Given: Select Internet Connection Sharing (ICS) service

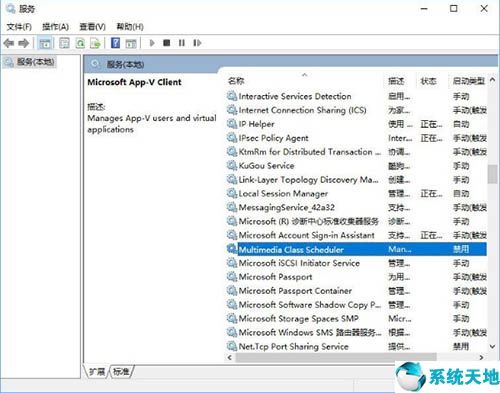Looking at the screenshot, I should [356, 110].
